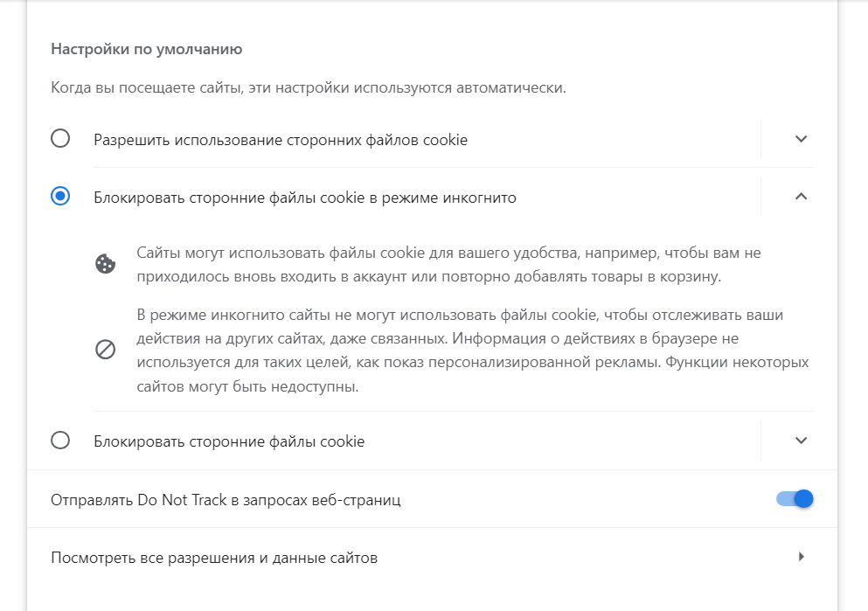Turn off the Do Not Track toggle
This screenshot has width=868, height=611.
point(795,499)
